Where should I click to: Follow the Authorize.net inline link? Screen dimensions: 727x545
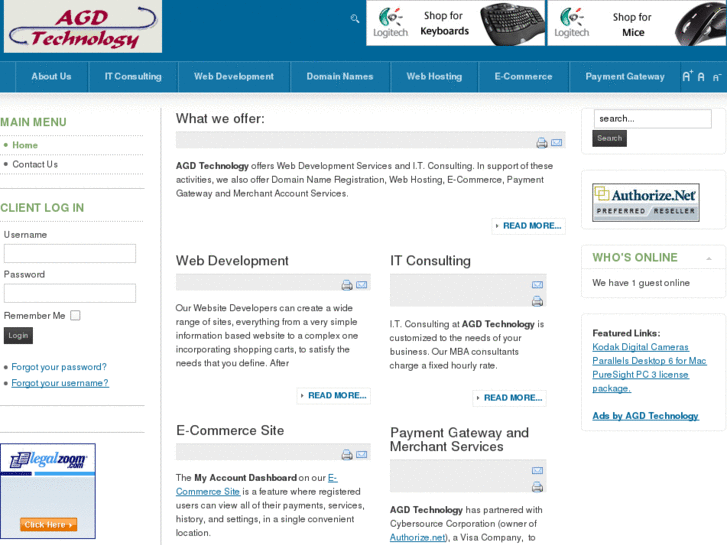(x=417, y=538)
